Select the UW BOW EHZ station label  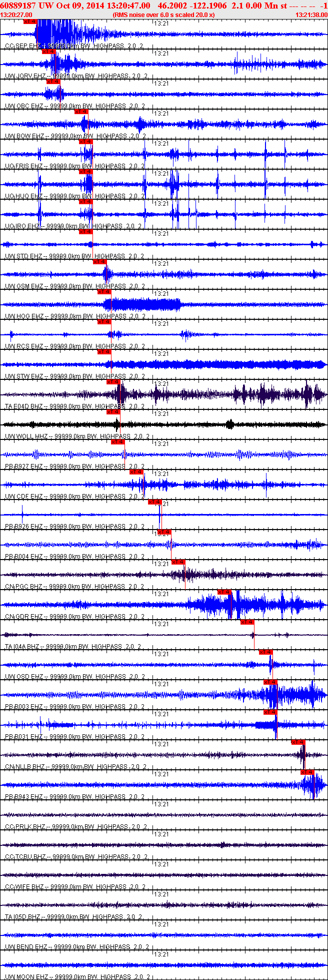tap(24, 136)
